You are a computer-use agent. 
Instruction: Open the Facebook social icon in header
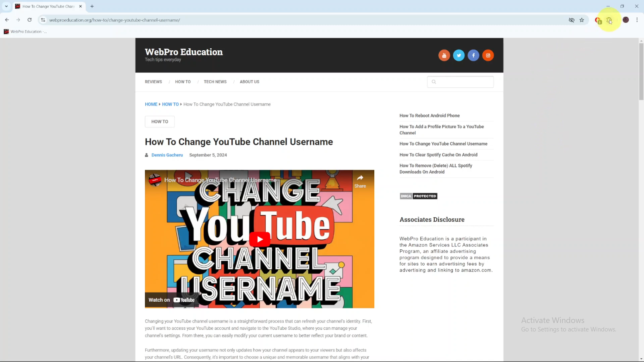point(473,56)
